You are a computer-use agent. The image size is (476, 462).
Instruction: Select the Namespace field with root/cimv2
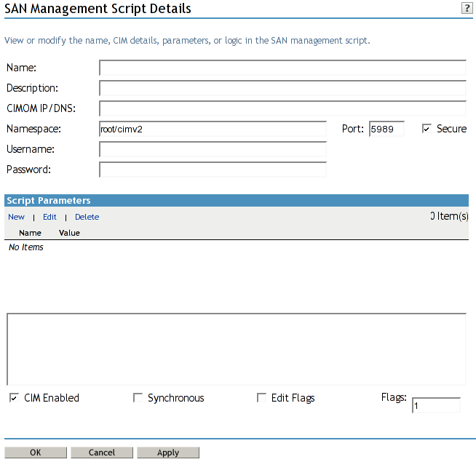point(213,130)
